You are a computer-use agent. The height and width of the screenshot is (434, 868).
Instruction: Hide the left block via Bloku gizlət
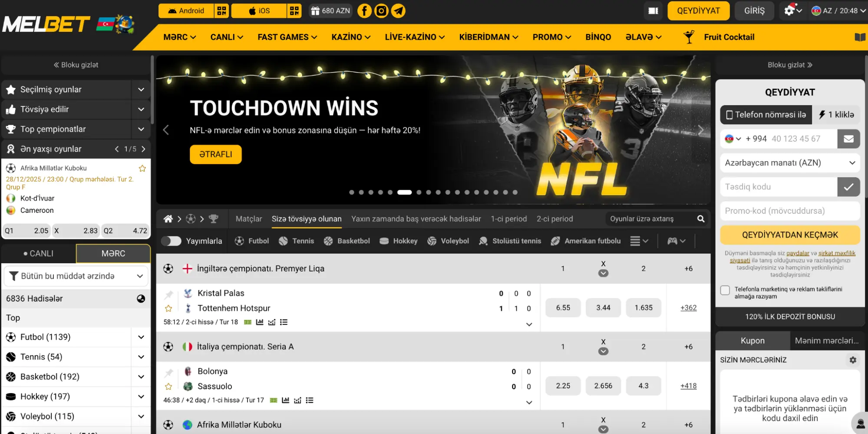tap(76, 65)
